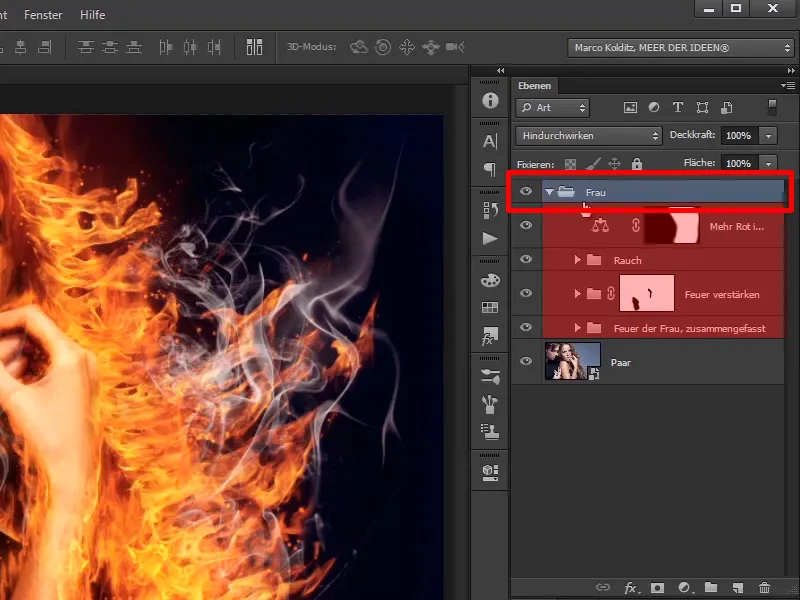Viewport: 800px width, 600px height.
Task: Open the Info panel icon
Action: tap(490, 101)
